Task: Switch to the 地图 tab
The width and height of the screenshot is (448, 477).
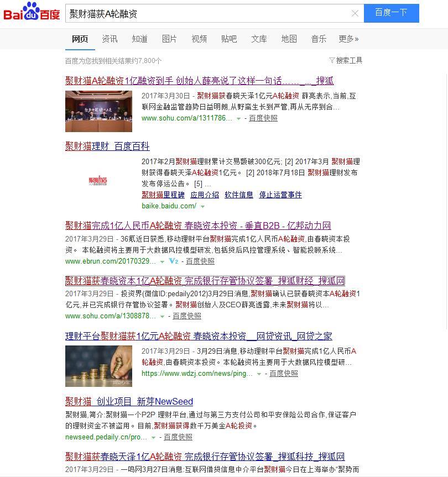Action: pos(289,39)
